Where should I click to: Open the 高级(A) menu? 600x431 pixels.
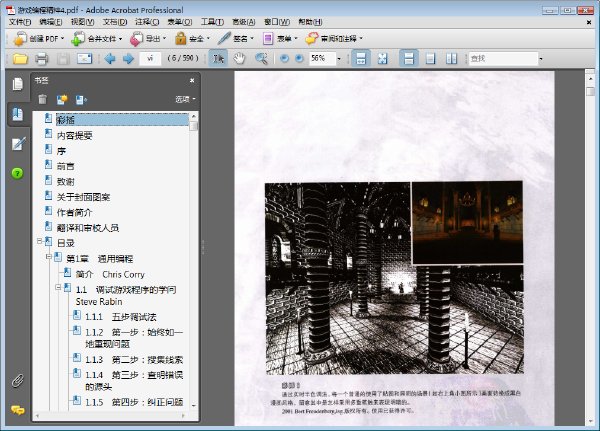(244, 22)
